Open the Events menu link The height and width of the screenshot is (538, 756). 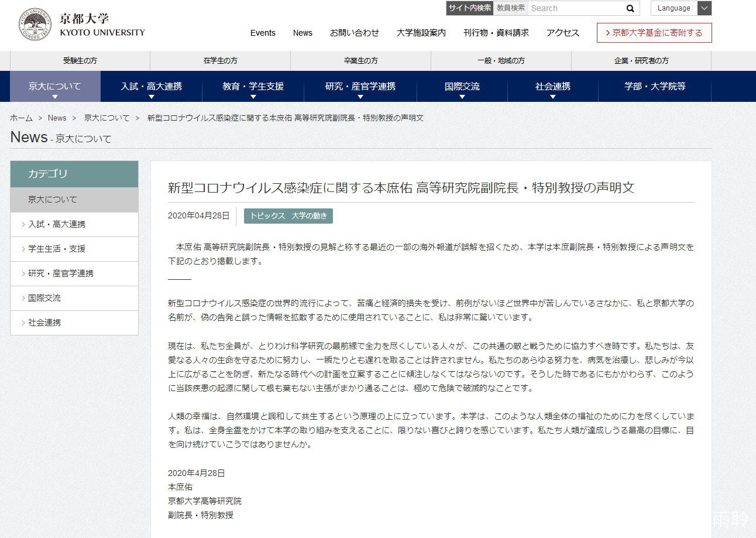263,33
